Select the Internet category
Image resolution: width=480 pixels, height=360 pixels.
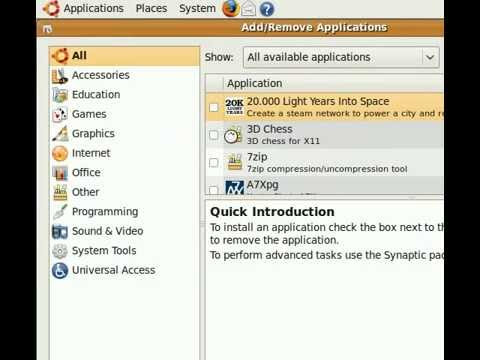pos(124,153)
